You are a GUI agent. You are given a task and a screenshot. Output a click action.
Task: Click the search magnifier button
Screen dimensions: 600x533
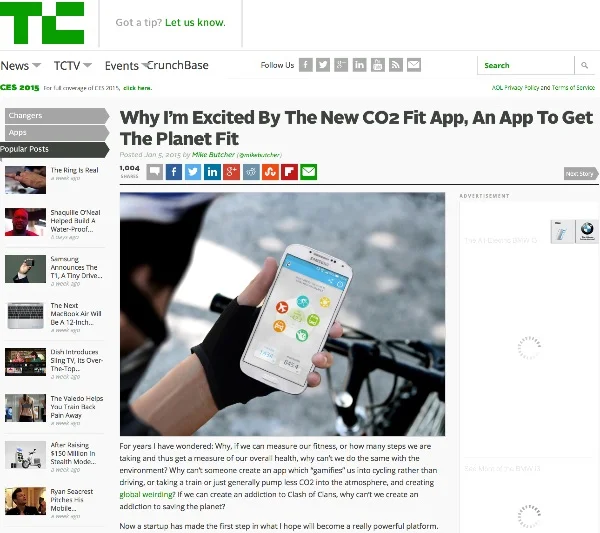(x=584, y=65)
